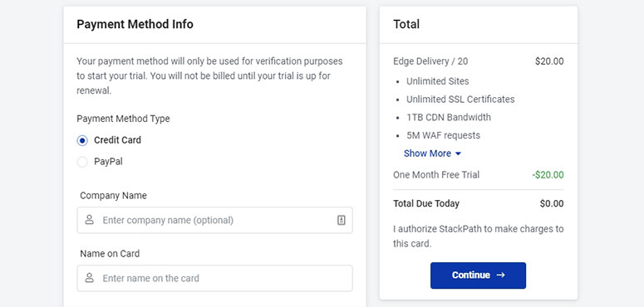644x307 pixels.
Task: Select the Credit Card radio button
Action: pos(82,140)
